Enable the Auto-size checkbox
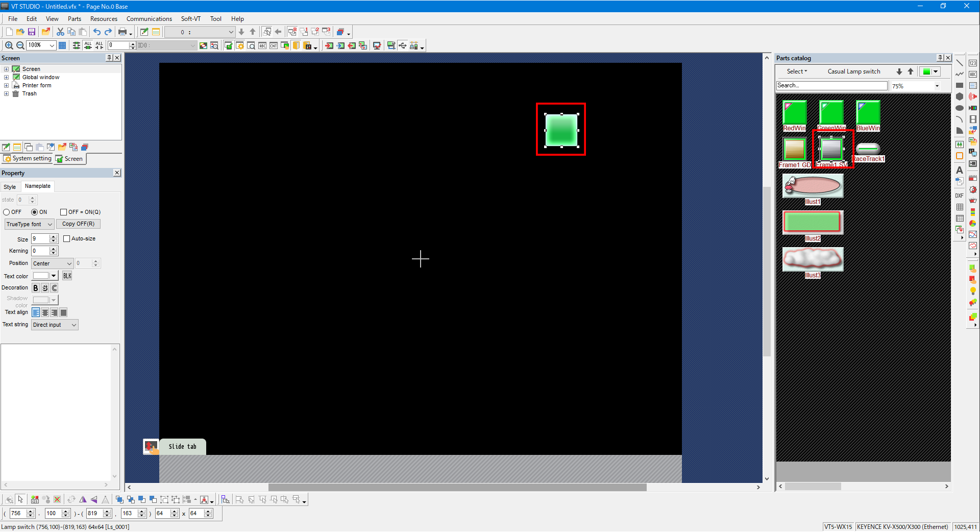 pyautogui.click(x=67, y=238)
